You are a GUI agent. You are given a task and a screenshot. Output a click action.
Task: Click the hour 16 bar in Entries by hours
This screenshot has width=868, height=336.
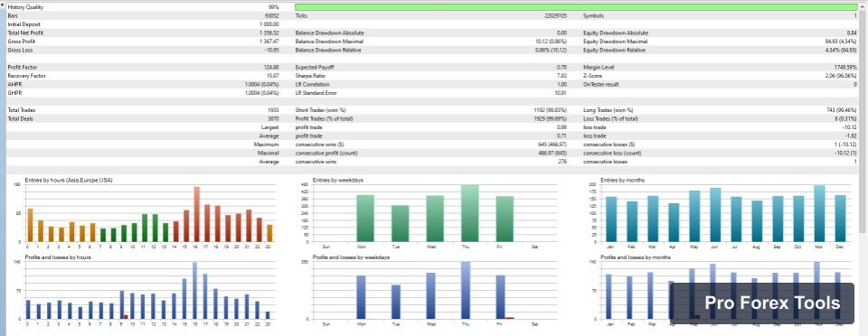pyautogui.click(x=196, y=214)
